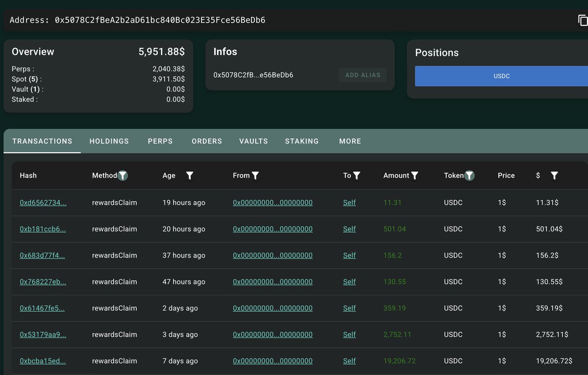
Task: Open From address in the 47 hours ago row
Action: pos(272,282)
